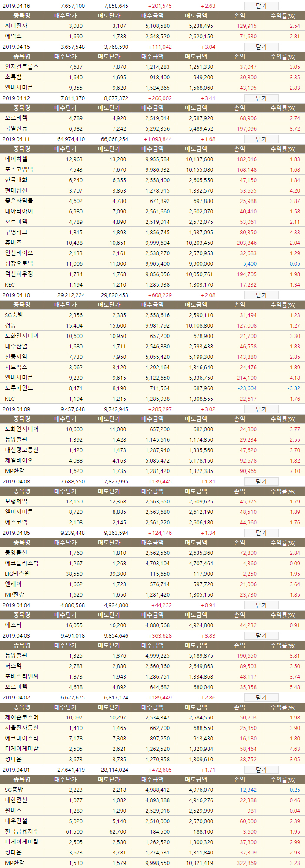Select the 포비스티앤씨 stock name
The width and height of the screenshot is (305, 868).
coord(22,677)
